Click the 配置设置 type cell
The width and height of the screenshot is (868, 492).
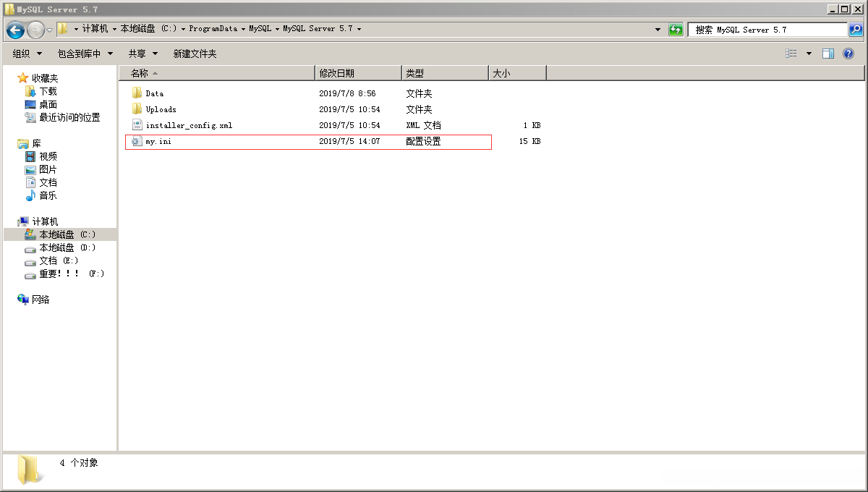tap(423, 142)
